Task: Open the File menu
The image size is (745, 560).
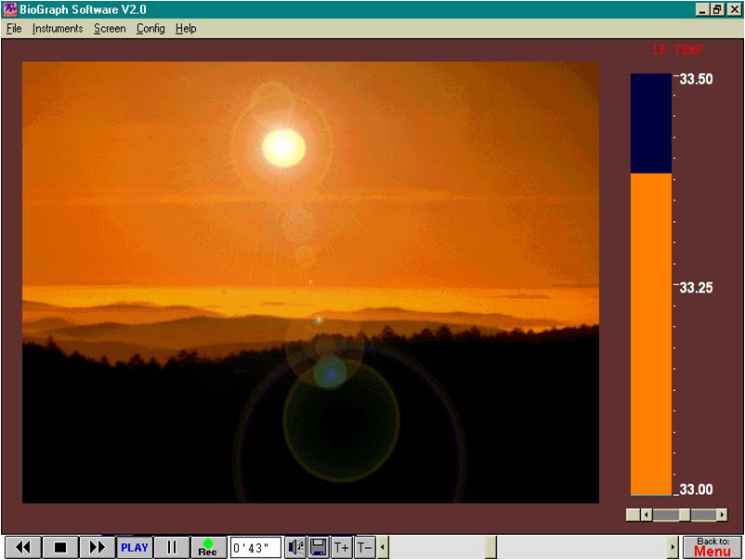Action: point(14,29)
